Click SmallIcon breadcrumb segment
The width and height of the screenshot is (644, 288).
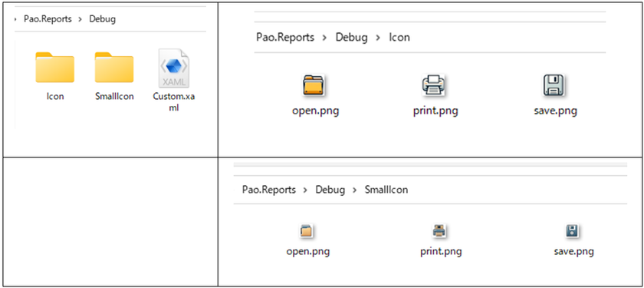pyautogui.click(x=386, y=190)
